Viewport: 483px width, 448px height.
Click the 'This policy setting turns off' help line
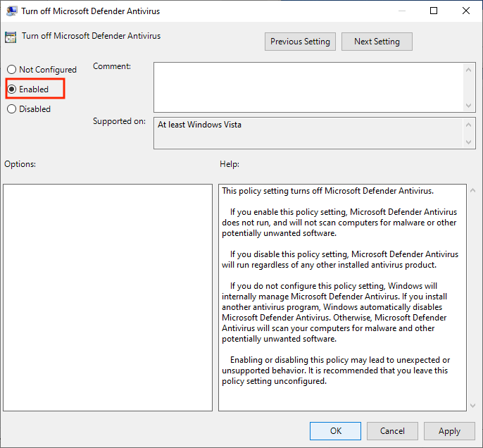coord(328,191)
